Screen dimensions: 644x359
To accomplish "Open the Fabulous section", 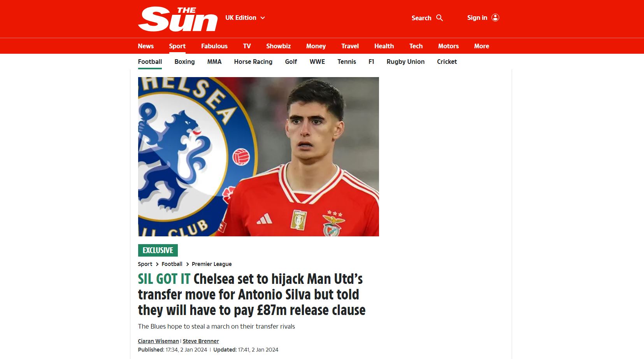I will 214,46.
